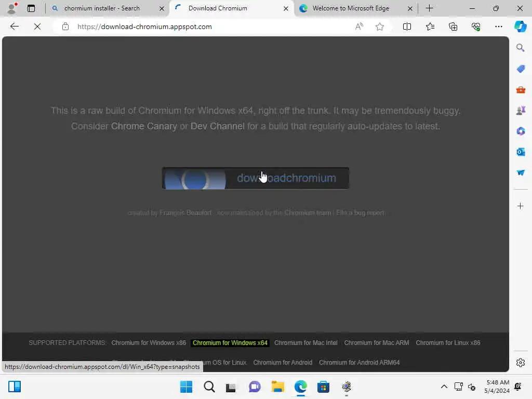
Task: Stop loading the page
Action: pos(37,26)
